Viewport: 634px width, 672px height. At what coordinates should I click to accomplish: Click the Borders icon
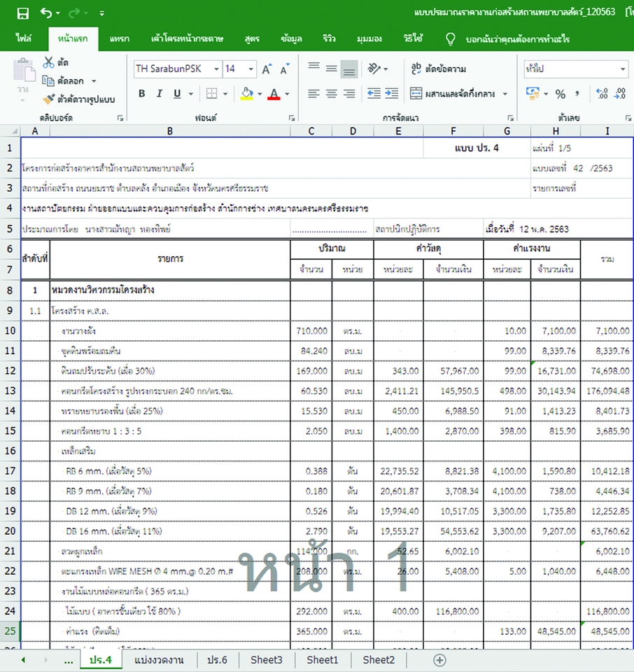point(211,93)
